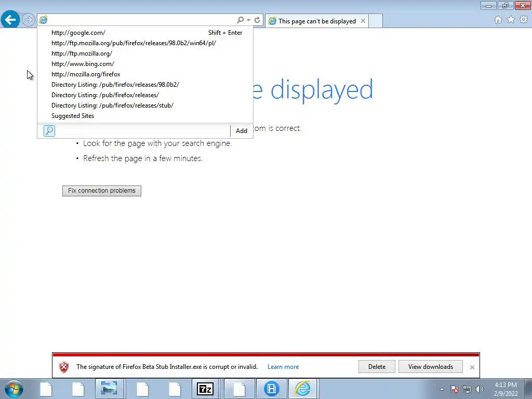Open a new blank tab

[376, 21]
